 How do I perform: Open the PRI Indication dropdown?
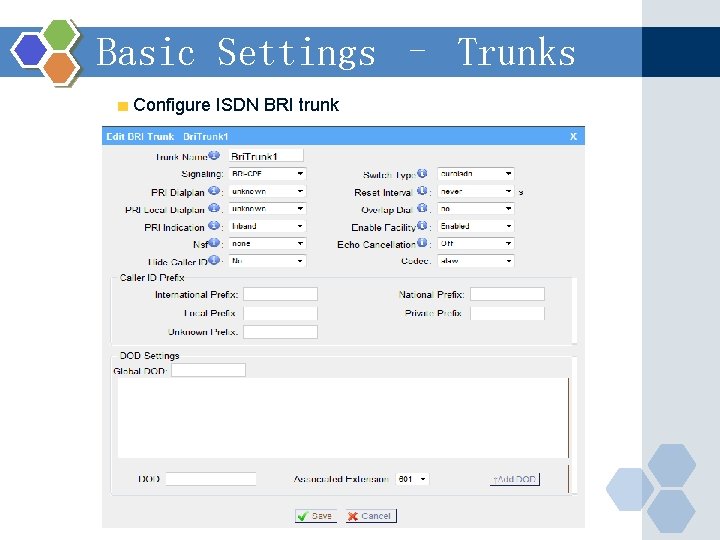[x=267, y=226]
